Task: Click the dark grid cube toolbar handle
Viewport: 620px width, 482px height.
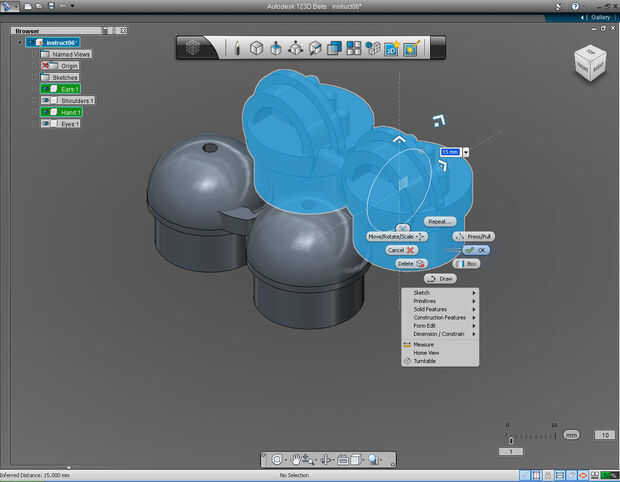Action: [193, 48]
